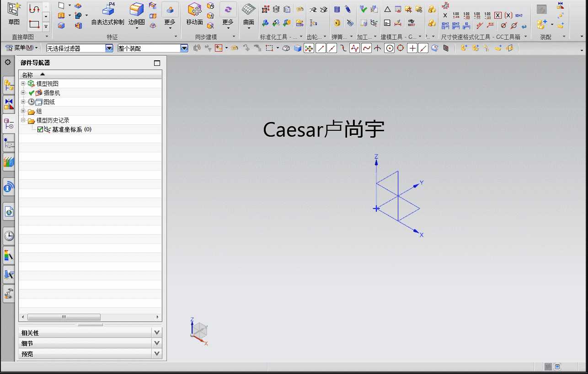This screenshot has width=588, height=374.
Task: Open the 直接草图 group dropdown arrow
Action: [x=47, y=37]
